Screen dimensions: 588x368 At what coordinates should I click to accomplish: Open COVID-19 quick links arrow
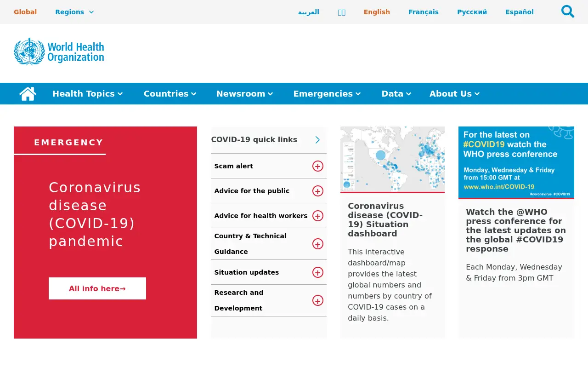coord(317,140)
